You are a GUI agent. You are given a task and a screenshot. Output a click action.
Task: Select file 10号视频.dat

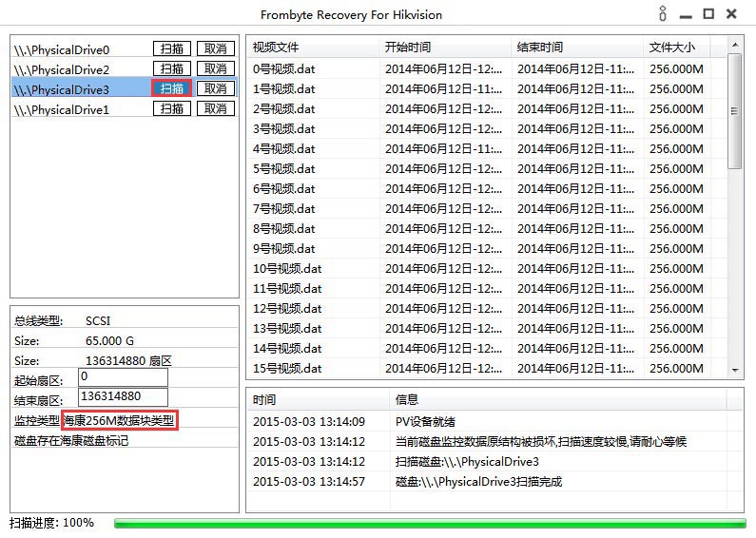(287, 268)
